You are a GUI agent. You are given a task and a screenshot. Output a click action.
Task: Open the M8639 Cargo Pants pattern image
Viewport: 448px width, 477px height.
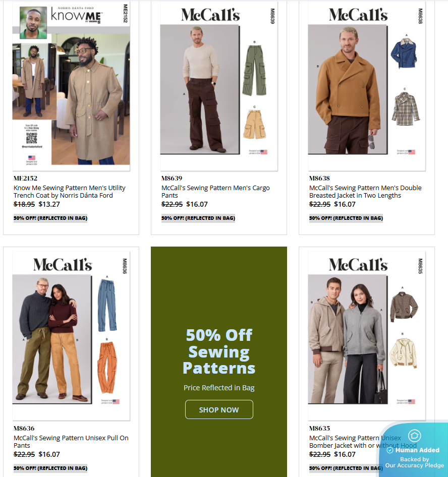click(x=219, y=86)
